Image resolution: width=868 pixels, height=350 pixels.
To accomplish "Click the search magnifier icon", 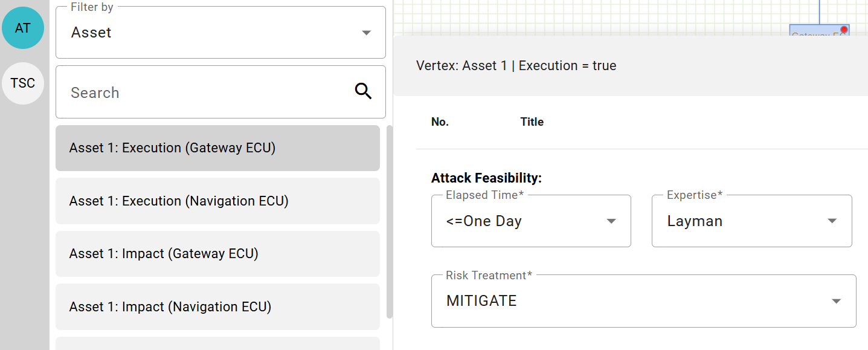I will tap(364, 91).
